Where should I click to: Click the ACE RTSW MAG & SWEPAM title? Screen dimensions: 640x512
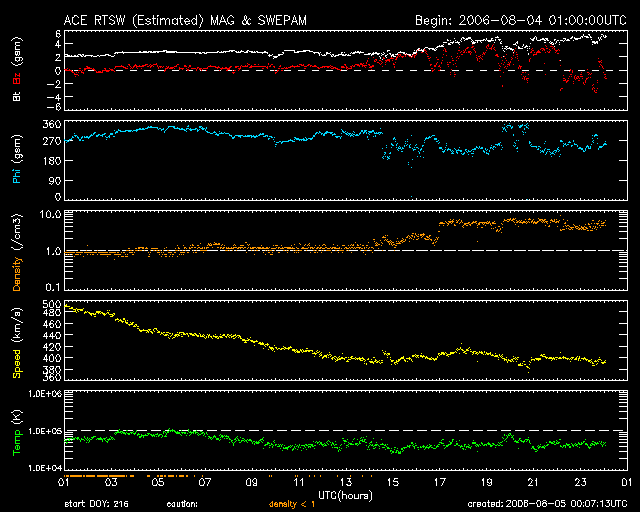(185, 20)
